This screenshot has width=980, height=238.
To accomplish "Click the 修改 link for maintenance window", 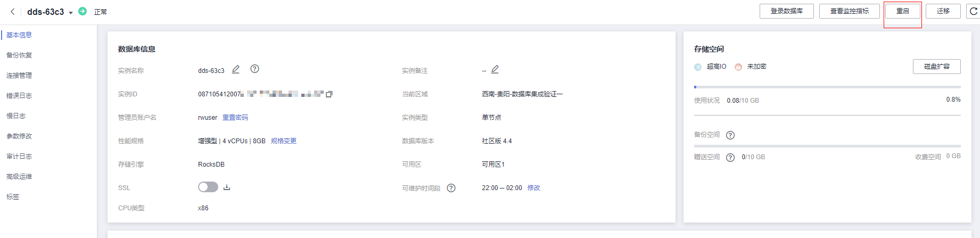I will [534, 188].
